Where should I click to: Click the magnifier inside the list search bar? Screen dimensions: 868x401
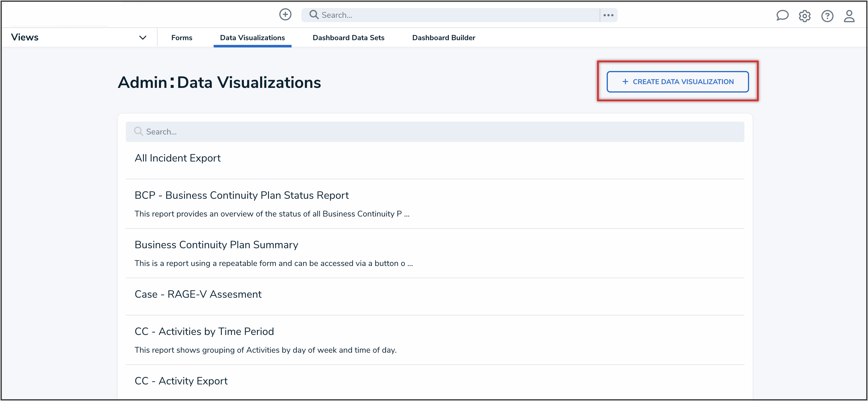click(138, 132)
